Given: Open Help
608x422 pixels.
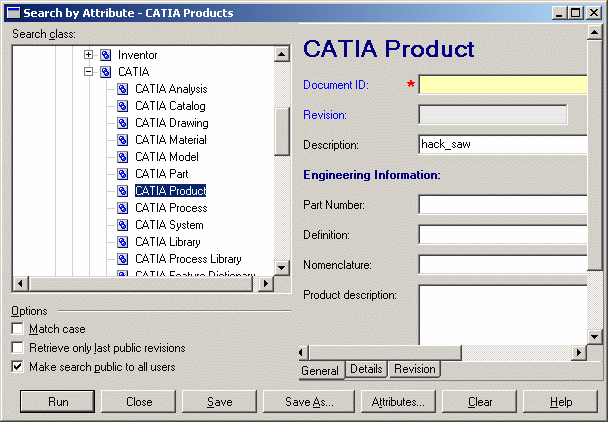Looking at the screenshot, I should pos(561,401).
